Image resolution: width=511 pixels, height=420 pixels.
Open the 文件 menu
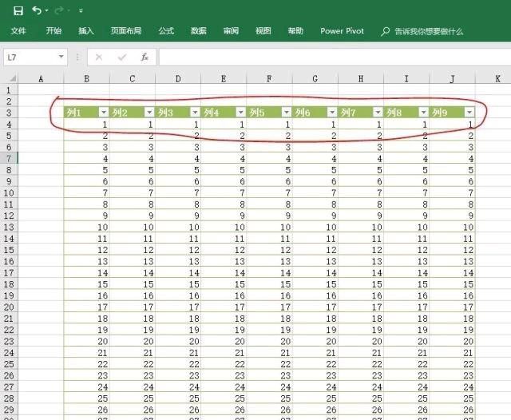coord(18,31)
